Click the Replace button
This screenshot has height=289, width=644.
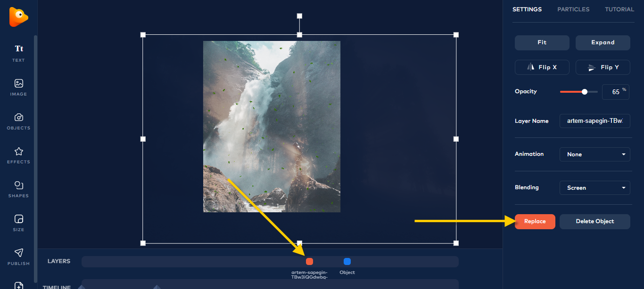pyautogui.click(x=535, y=221)
